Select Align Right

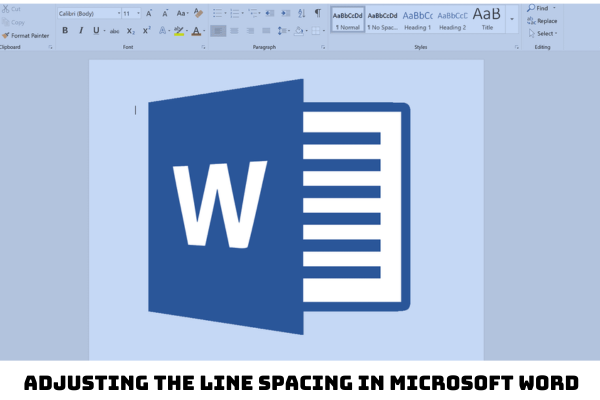pos(250,31)
